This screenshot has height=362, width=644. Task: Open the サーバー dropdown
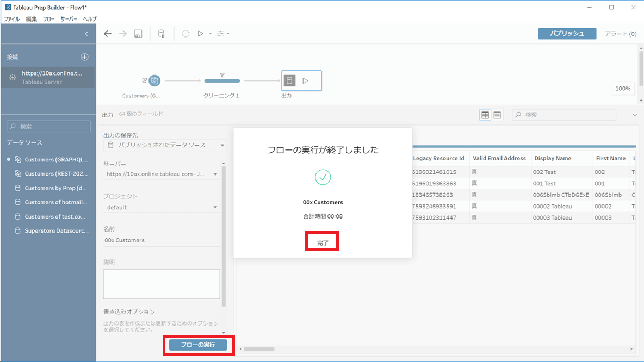coord(162,174)
